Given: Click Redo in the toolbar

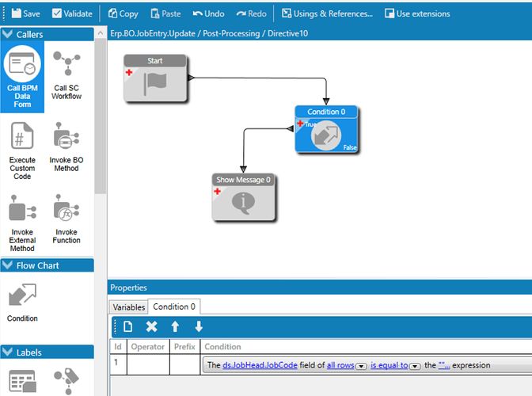Looking at the screenshot, I should 252,13.
